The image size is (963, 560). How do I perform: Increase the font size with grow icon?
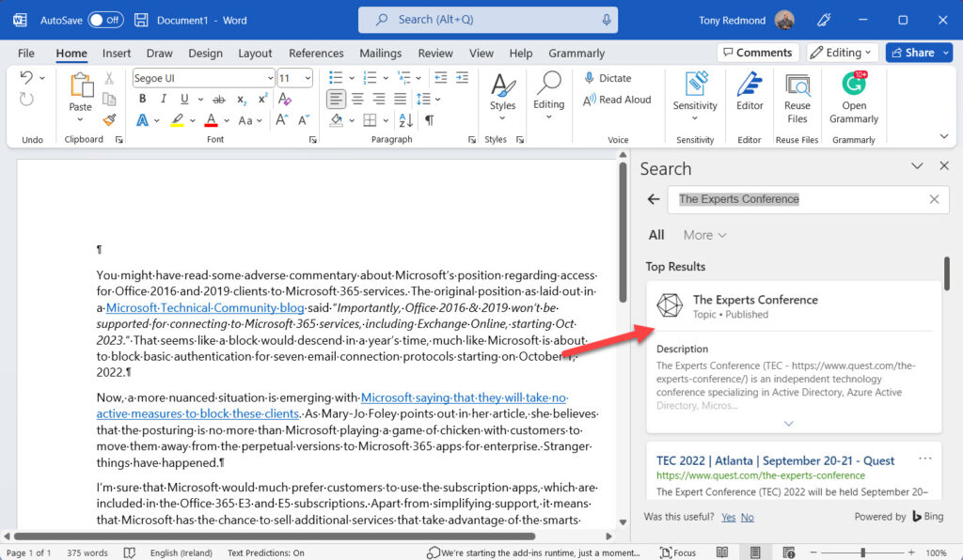[282, 120]
